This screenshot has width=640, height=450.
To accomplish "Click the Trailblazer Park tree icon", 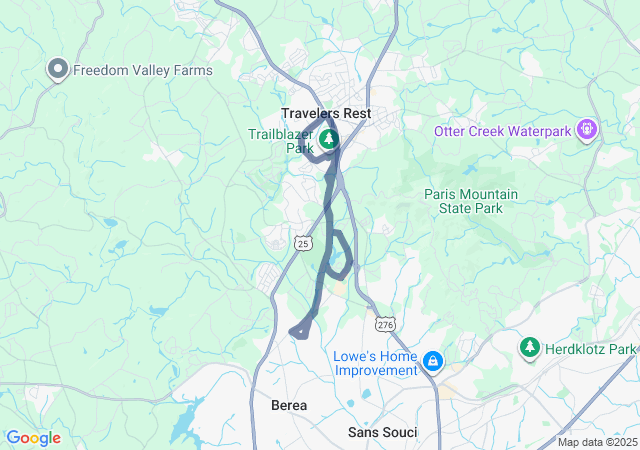I will pos(329,140).
